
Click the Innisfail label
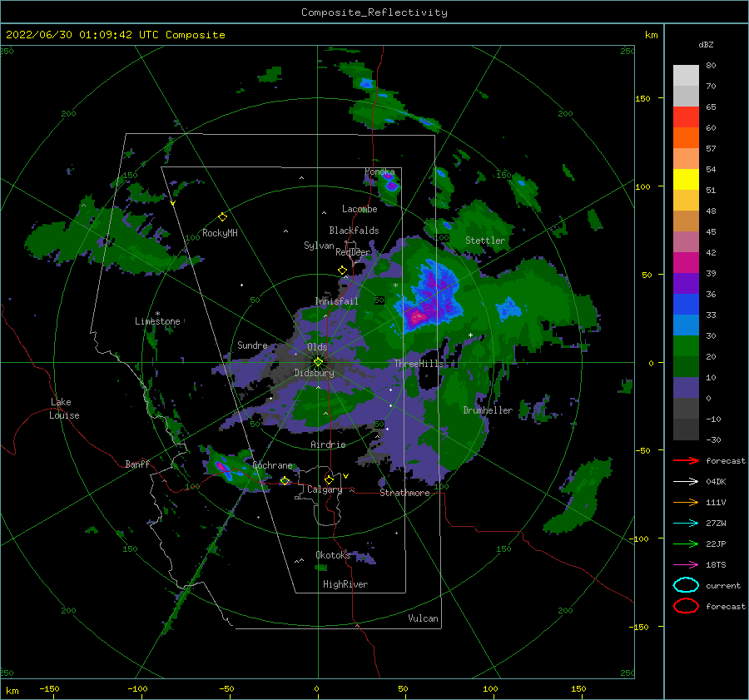(336, 301)
